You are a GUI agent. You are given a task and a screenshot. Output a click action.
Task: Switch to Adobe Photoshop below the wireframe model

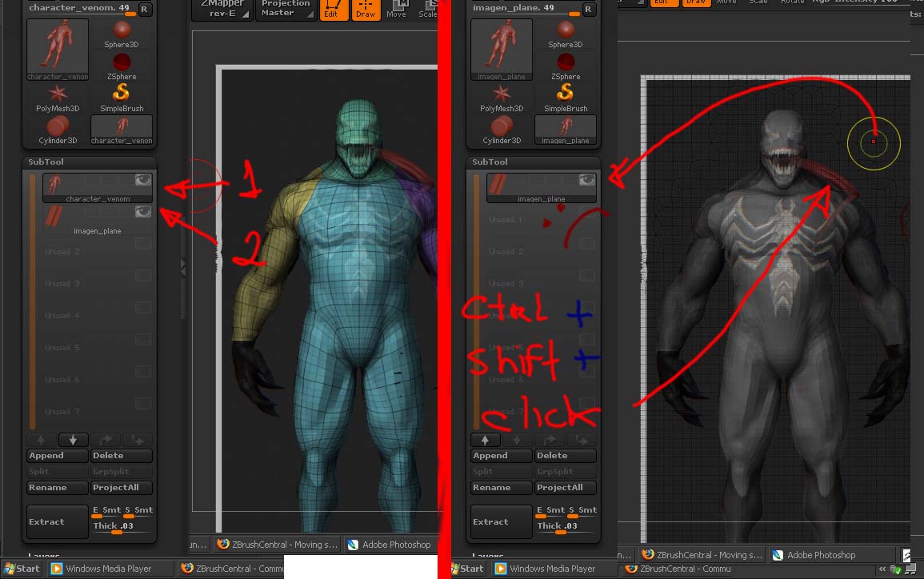point(390,545)
